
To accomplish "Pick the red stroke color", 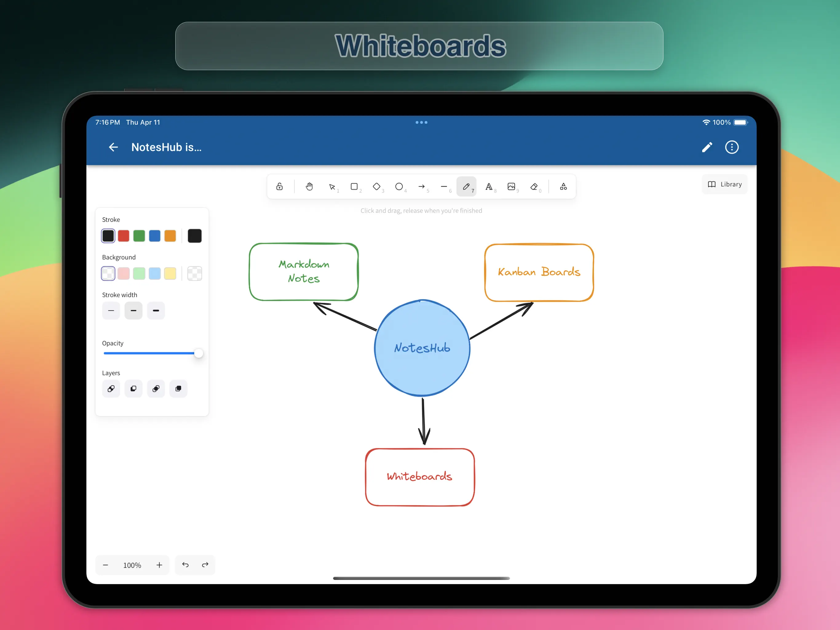I will [x=123, y=236].
